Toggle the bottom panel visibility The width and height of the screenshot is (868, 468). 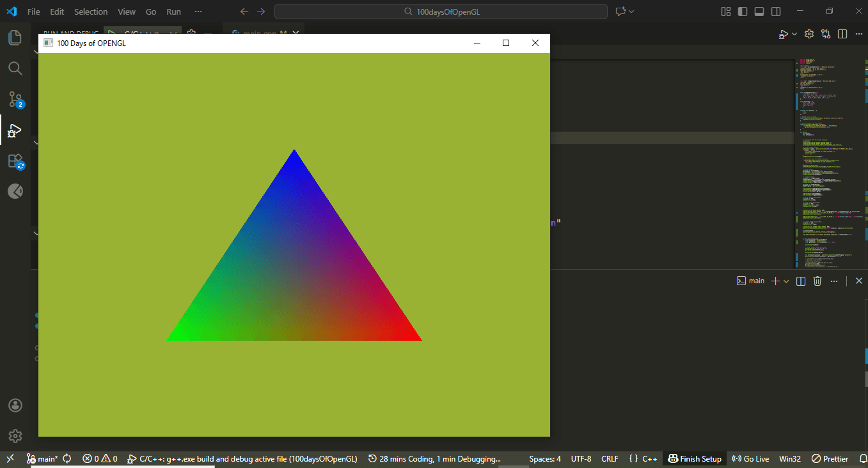(x=759, y=12)
